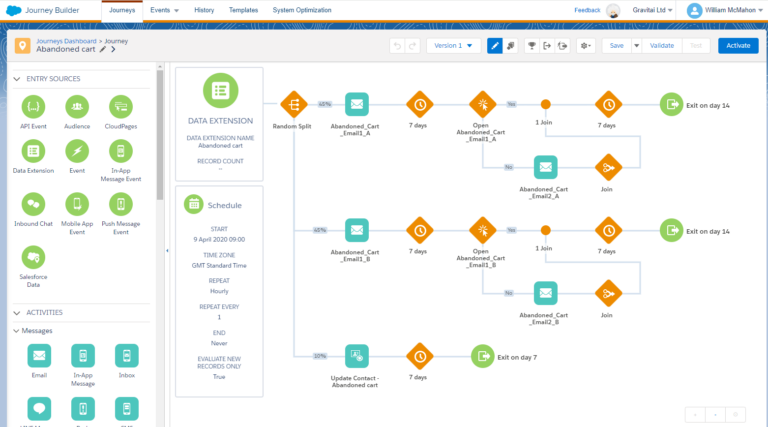The width and height of the screenshot is (768, 427).
Task: Click the Update Contact activity node
Action: (357, 355)
